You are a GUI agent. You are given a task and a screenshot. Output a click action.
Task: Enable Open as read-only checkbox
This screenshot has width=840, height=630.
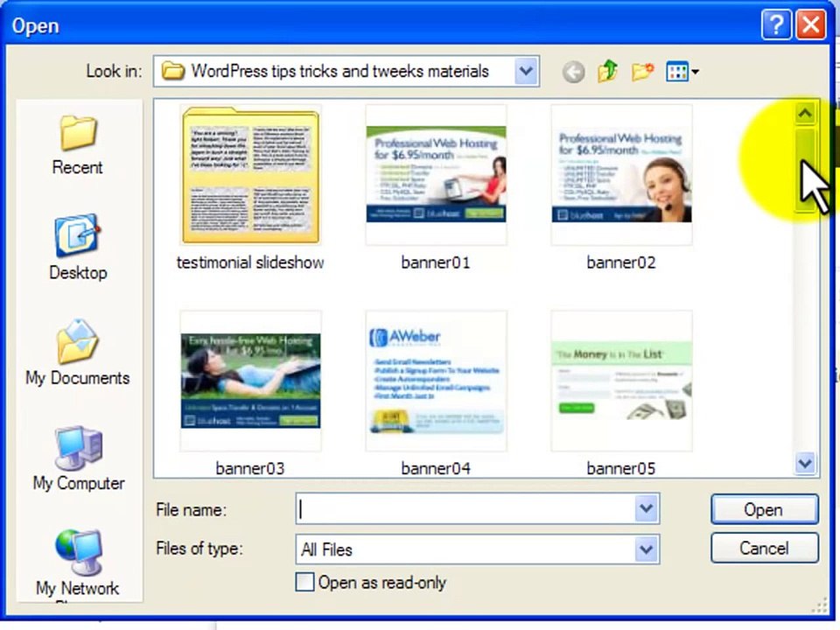click(304, 583)
